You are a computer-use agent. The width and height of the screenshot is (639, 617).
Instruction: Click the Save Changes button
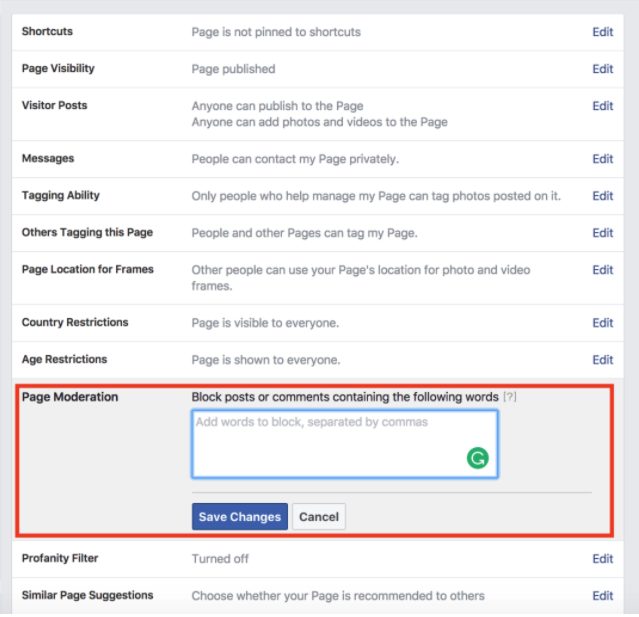[x=239, y=517]
